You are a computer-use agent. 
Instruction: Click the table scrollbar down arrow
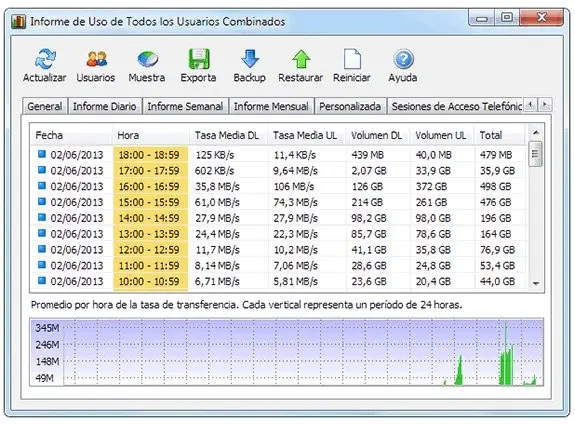click(536, 283)
